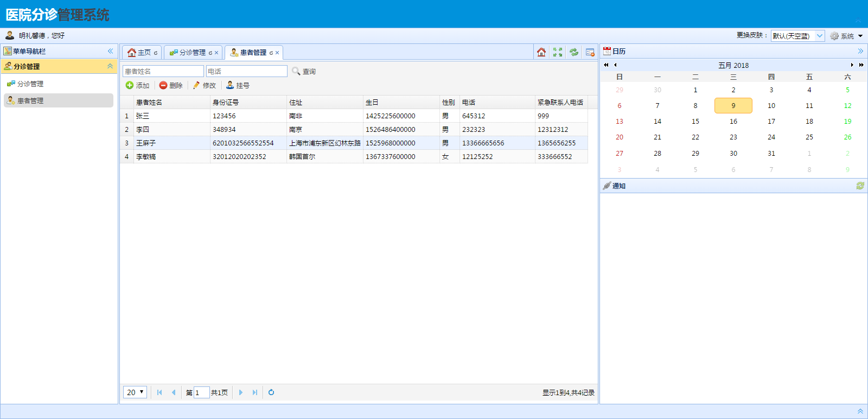This screenshot has height=419, width=868.
Task: Reload the 分诊管理 tab with its refresh icon
Action: click(x=210, y=53)
